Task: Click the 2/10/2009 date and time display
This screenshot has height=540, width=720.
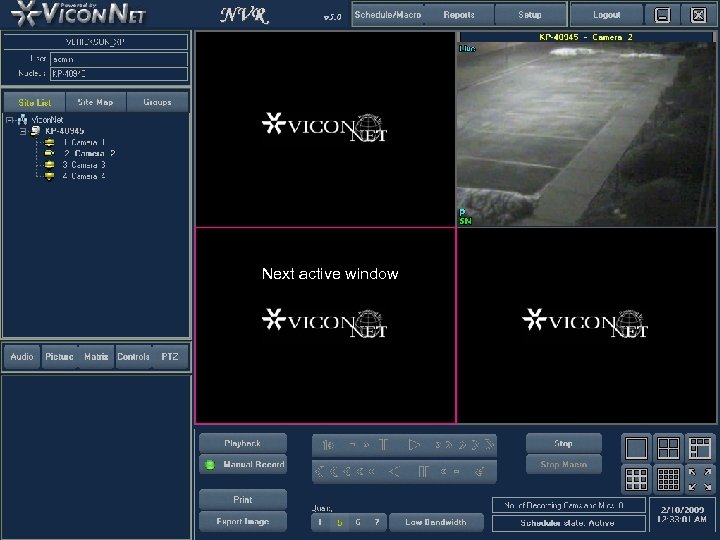Action: click(x=682, y=515)
